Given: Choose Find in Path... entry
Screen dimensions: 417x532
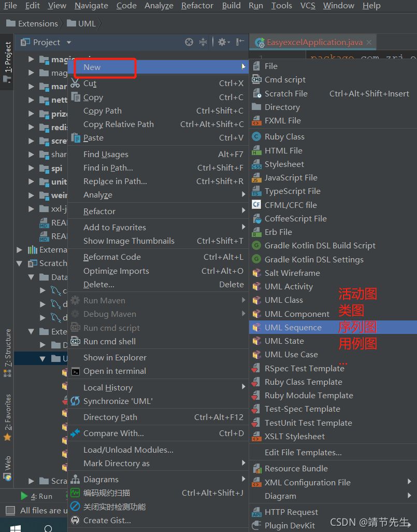Looking at the screenshot, I should [159, 168].
